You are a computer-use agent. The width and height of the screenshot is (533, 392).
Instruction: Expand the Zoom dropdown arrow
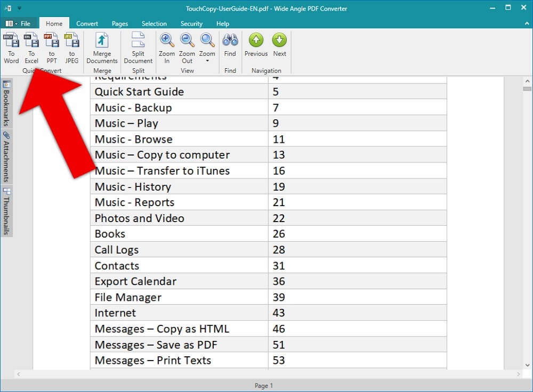coord(207,61)
